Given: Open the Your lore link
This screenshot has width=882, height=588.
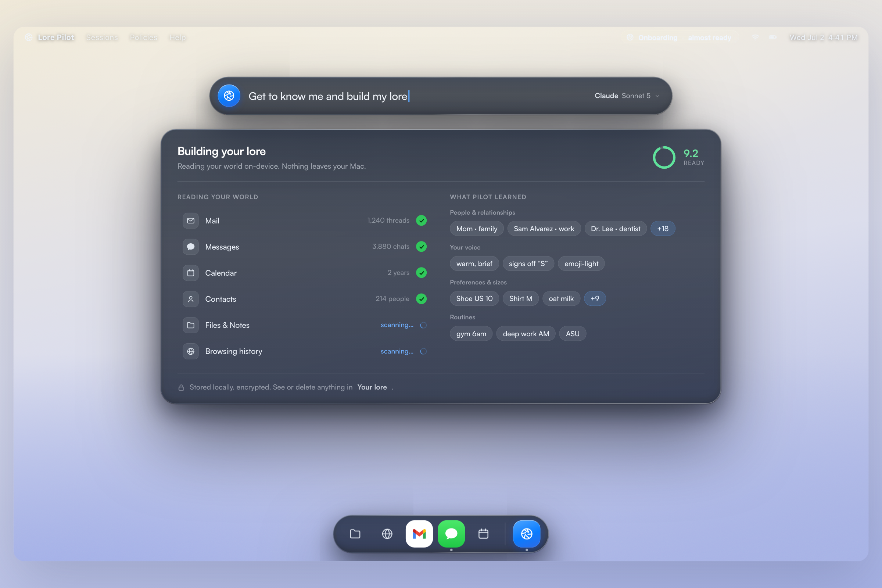Looking at the screenshot, I should click(x=372, y=387).
